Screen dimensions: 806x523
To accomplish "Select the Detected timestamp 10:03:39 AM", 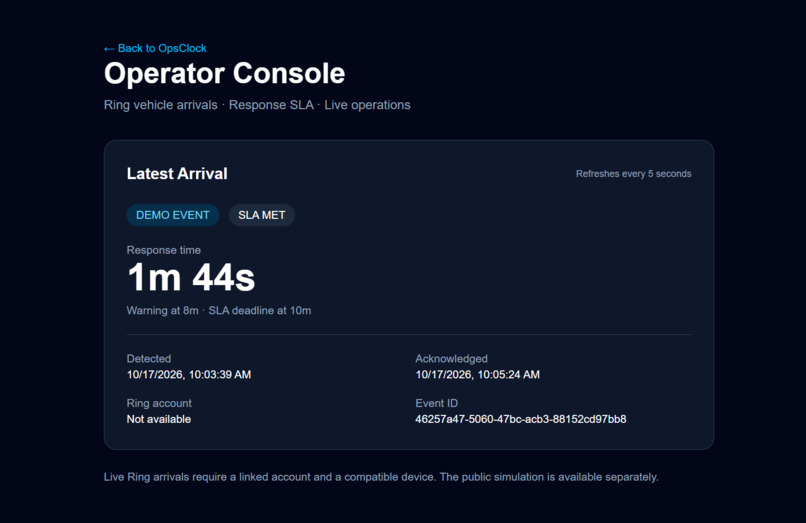I will coord(189,374).
